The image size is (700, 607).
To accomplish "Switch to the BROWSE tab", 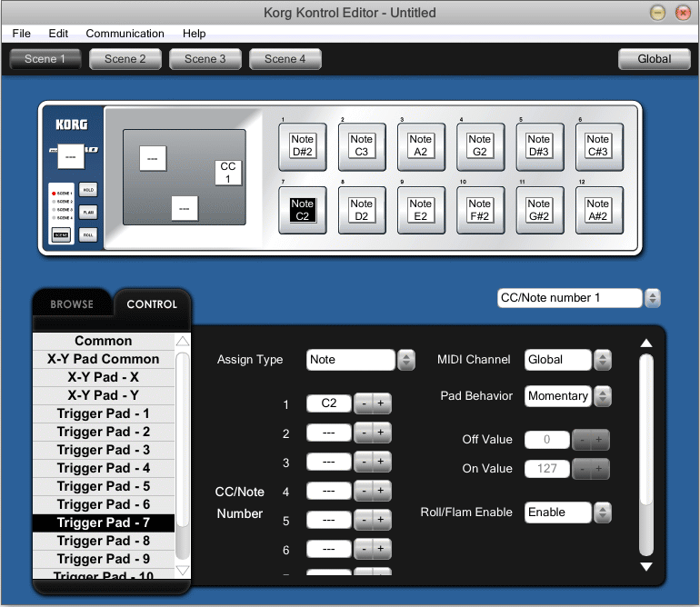I will coord(72,304).
